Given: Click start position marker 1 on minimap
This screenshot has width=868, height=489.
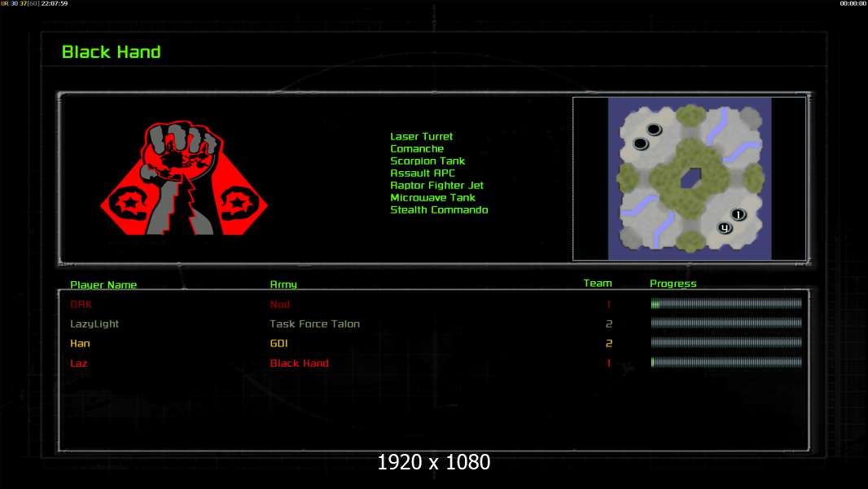Looking at the screenshot, I should [739, 215].
